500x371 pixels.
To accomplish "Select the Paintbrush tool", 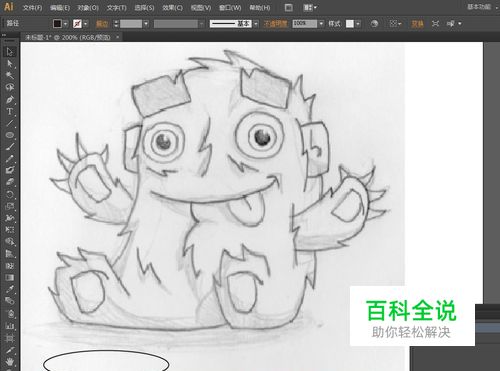I will click(10, 147).
